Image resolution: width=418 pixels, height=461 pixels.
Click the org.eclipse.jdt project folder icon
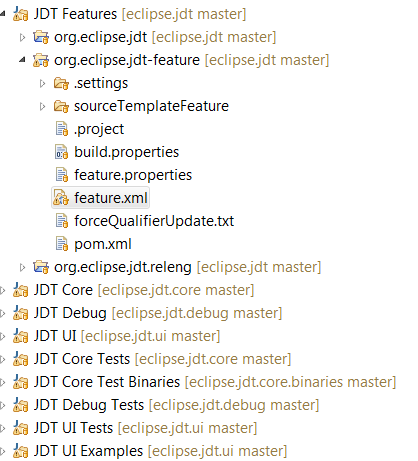(41, 37)
